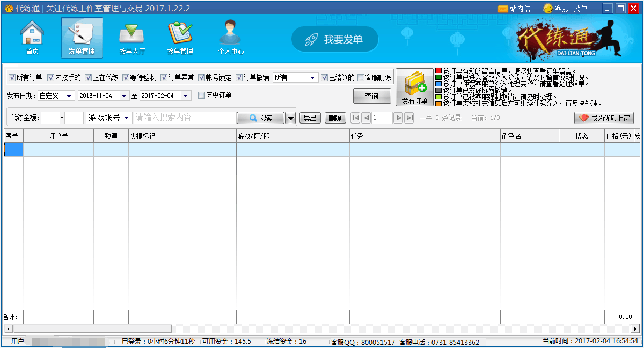The width and height of the screenshot is (644, 348).
Task: Open the start date 2016-11-04 picker
Action: coord(124,96)
